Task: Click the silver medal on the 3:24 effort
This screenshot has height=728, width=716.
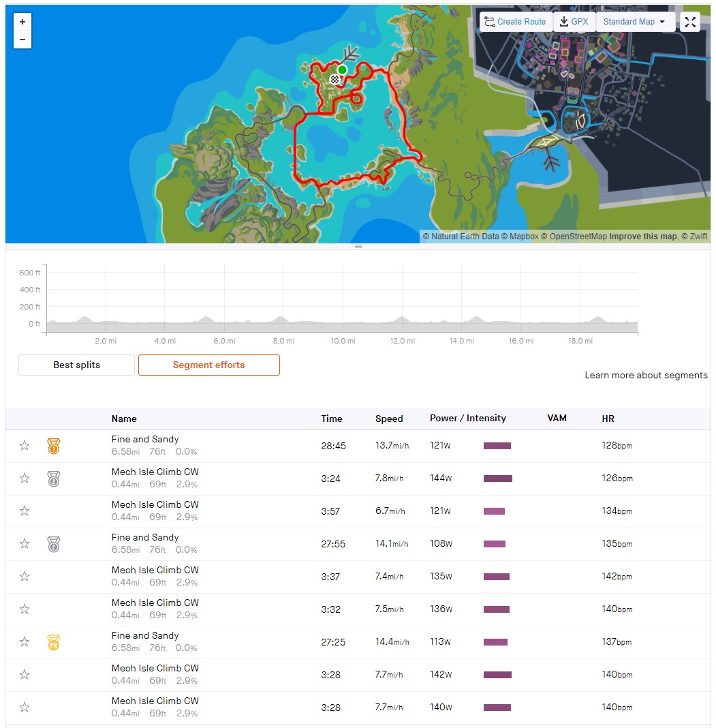Action: click(54, 479)
